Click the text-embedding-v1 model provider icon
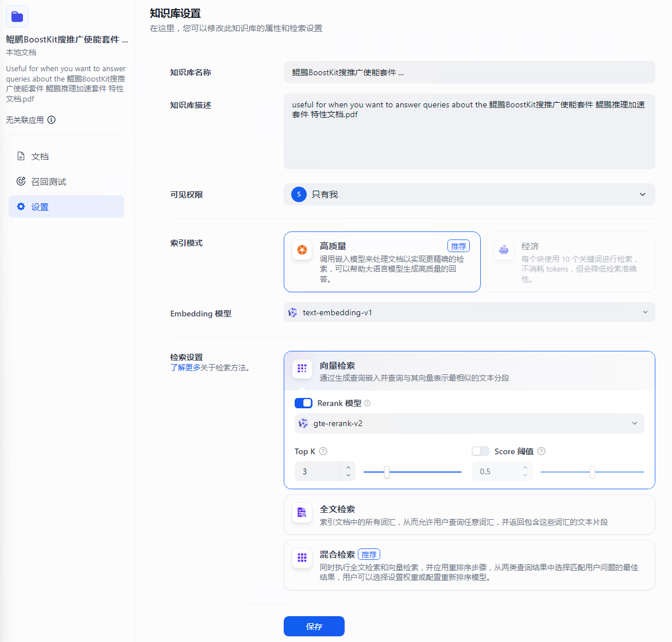Screen dimensions: 672x642 coord(293,312)
